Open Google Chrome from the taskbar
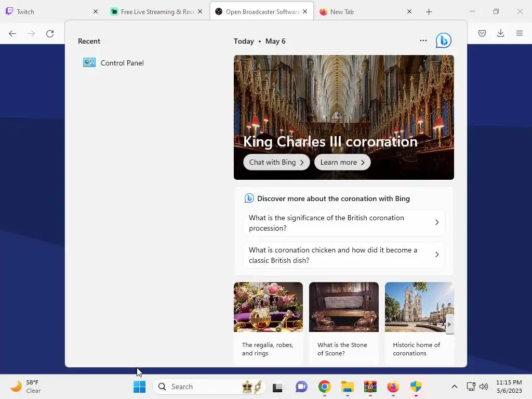 click(x=325, y=387)
